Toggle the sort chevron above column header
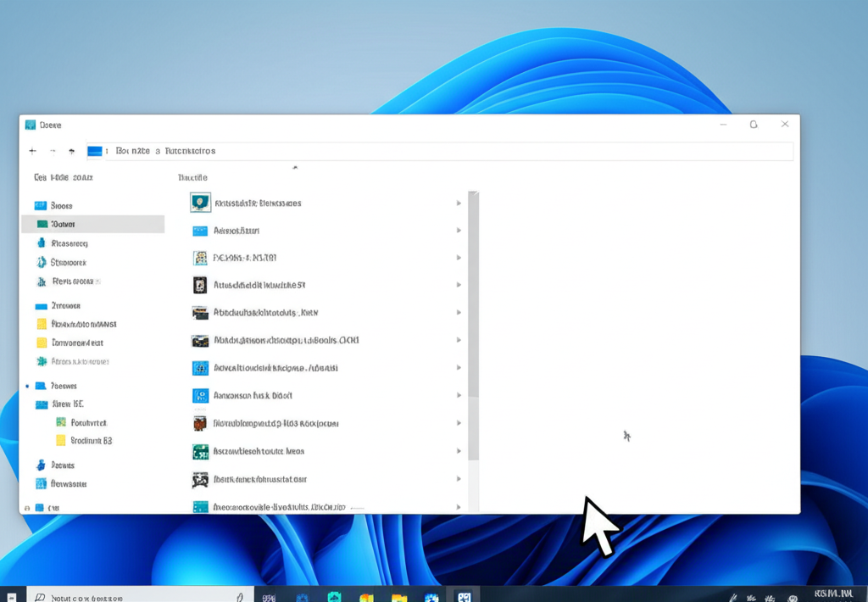Viewport: 868px width, 602px height. (x=295, y=168)
